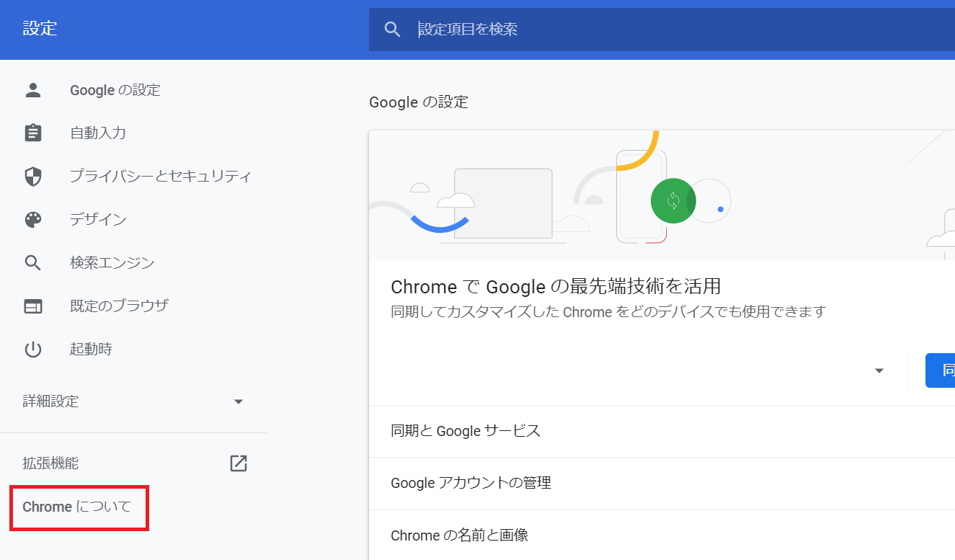
Task: Click the green sync circle in the banner
Action: [673, 200]
